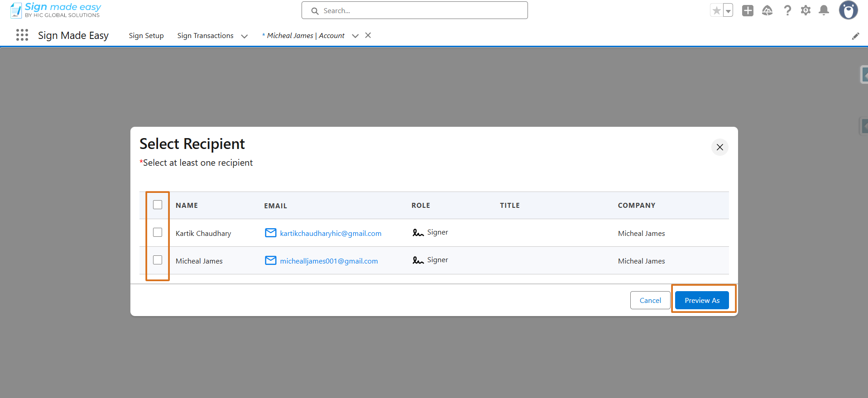Click the signature icon in Micheal James's row
Screen dimensions: 868x398
[418, 260]
